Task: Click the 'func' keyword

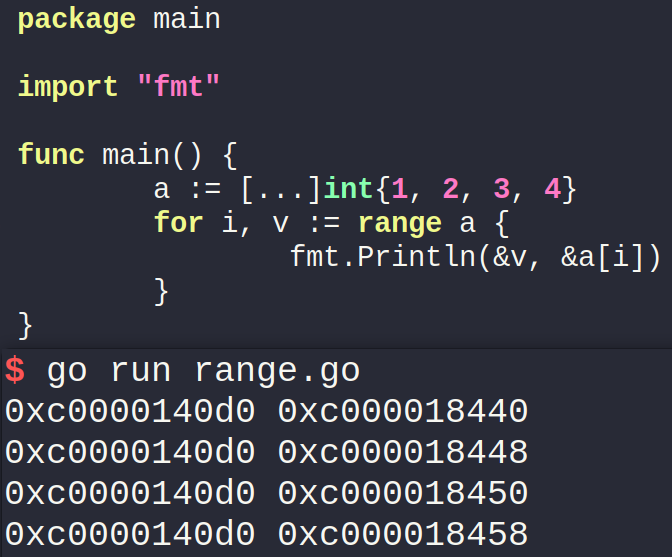Action: click(51, 154)
